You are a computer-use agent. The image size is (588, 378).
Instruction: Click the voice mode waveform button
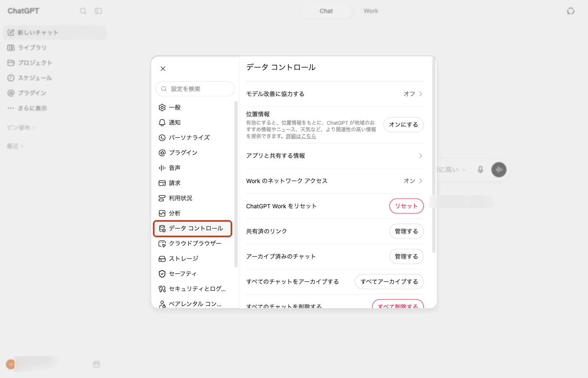coord(499,170)
